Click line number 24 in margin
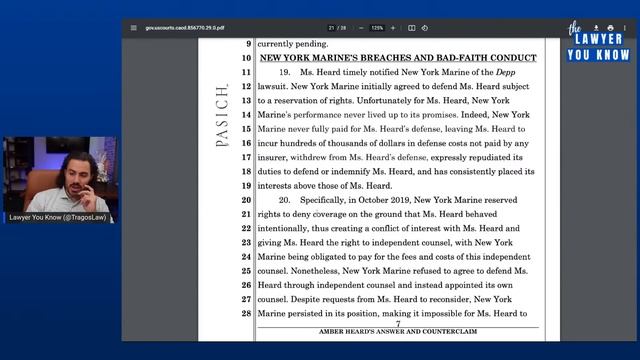 tap(246, 257)
